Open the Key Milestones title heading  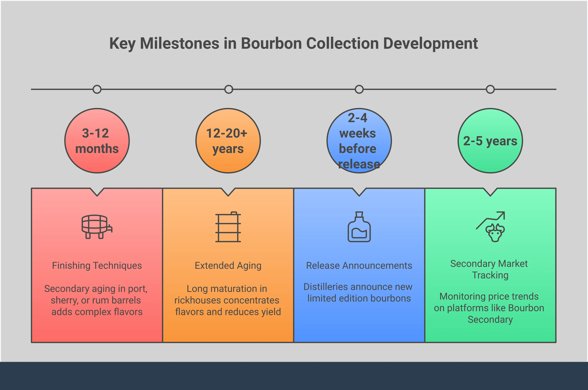tap(294, 44)
